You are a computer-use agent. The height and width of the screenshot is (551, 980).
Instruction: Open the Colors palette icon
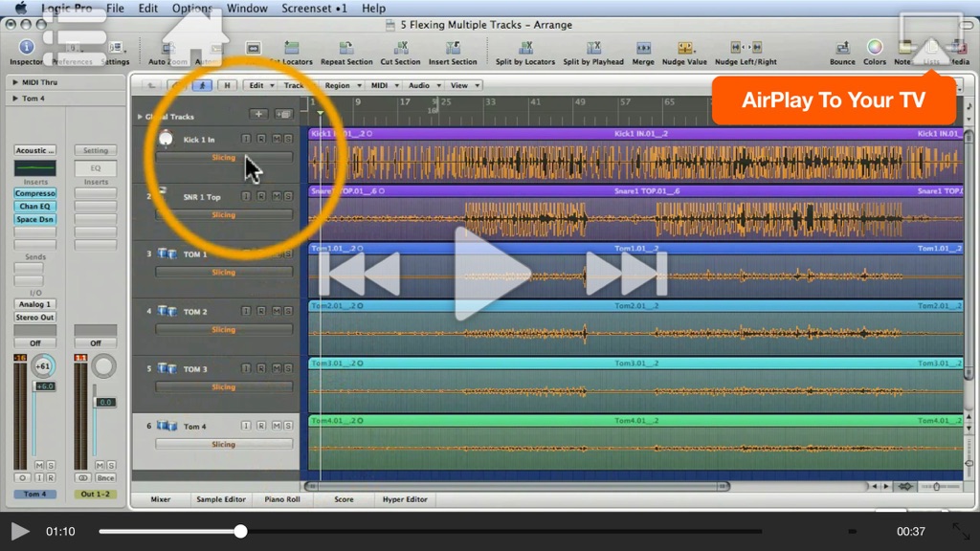point(875,47)
